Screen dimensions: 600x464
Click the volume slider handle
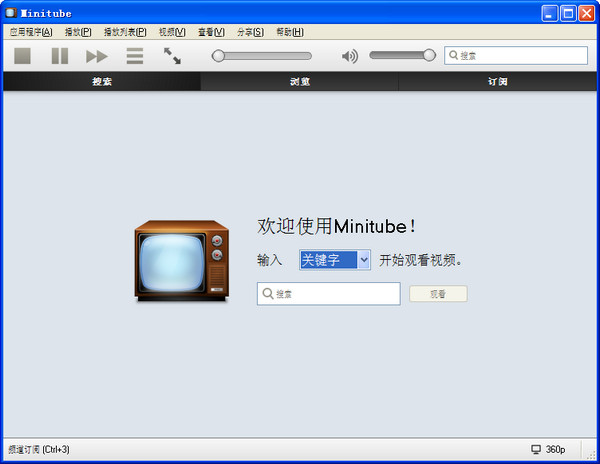click(429, 55)
